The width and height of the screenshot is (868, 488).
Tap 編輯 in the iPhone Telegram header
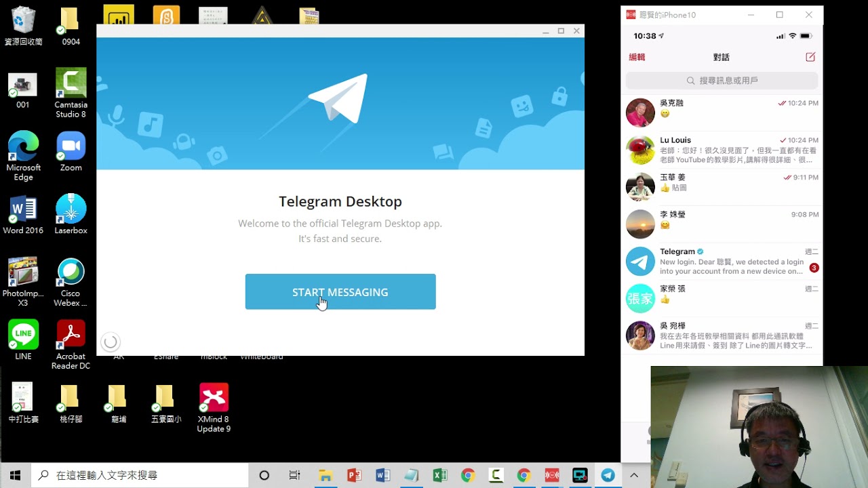pyautogui.click(x=637, y=57)
